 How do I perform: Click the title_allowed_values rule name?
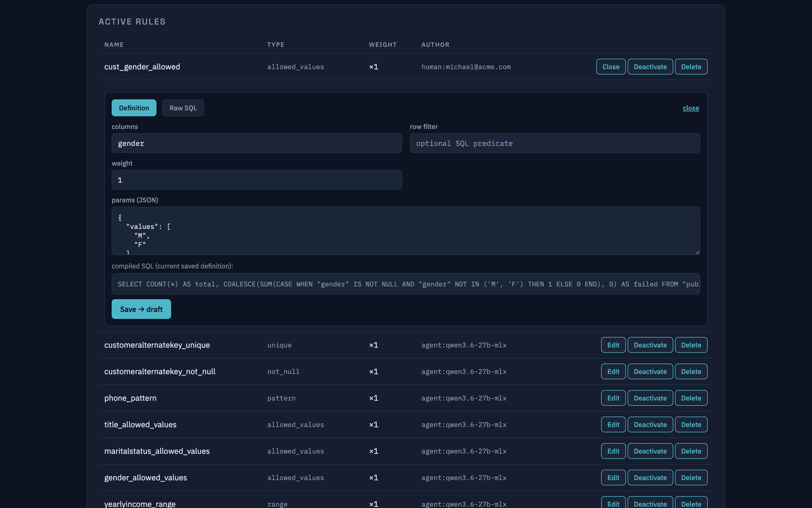pos(140,424)
